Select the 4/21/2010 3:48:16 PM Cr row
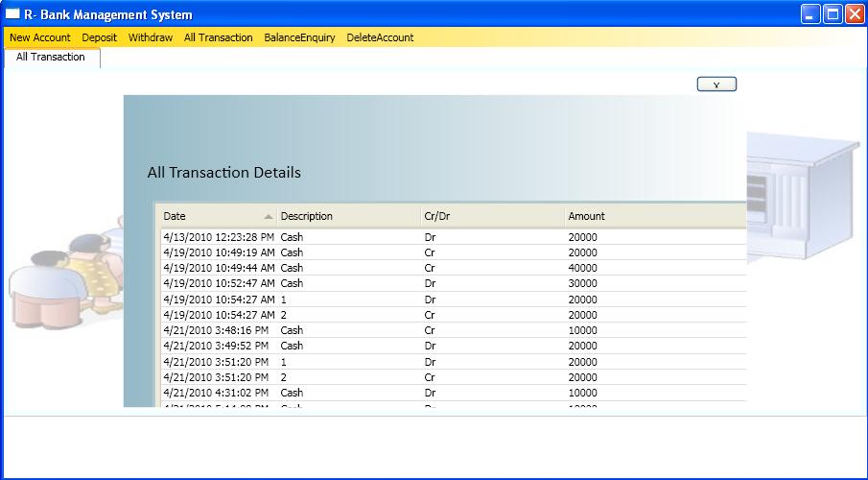The width and height of the screenshot is (868, 480). 454,330
